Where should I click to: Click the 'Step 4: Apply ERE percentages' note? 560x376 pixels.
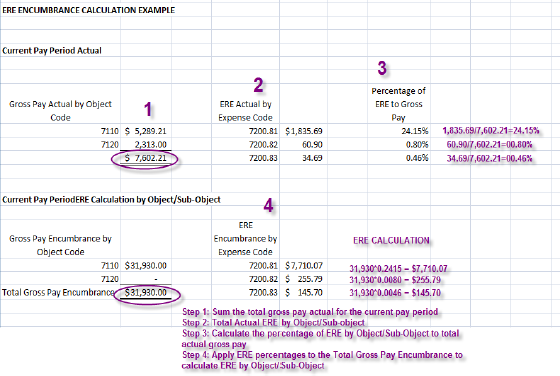pyautogui.click(x=322, y=360)
